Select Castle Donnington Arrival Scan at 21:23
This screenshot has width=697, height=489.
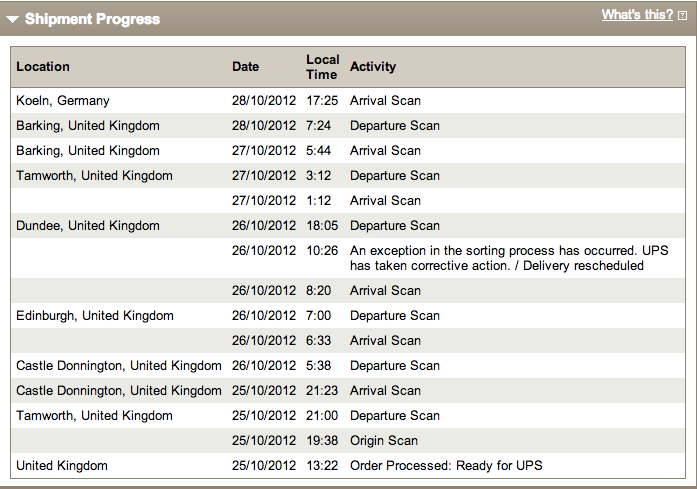pyautogui.click(x=348, y=390)
